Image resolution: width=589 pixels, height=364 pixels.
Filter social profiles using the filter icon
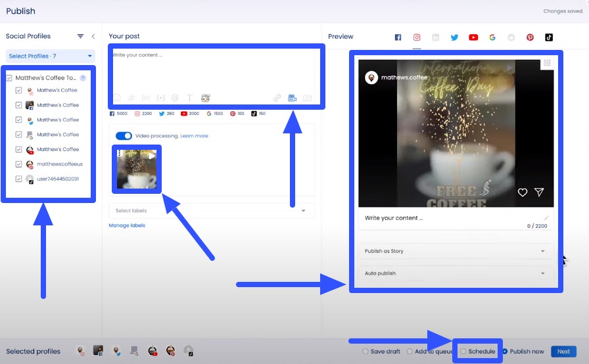point(80,37)
